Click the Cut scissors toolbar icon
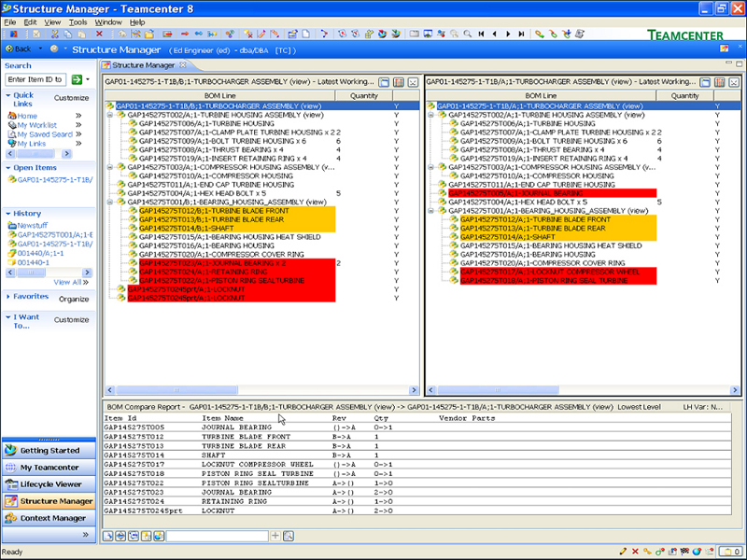The image size is (747, 560). (x=54, y=34)
